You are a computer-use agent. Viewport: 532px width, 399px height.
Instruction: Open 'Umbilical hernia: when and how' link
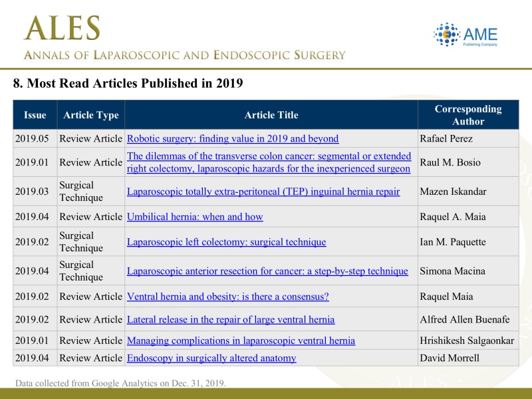[195, 217]
